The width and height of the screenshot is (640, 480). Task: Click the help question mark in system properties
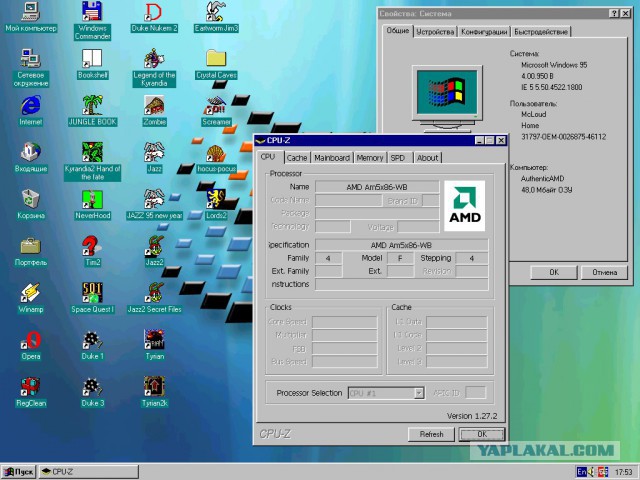614,13
